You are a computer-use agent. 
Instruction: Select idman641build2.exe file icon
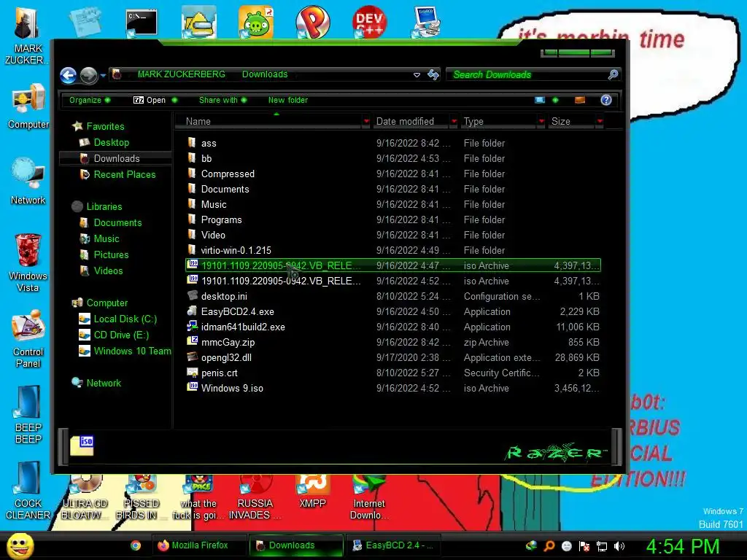click(x=193, y=326)
